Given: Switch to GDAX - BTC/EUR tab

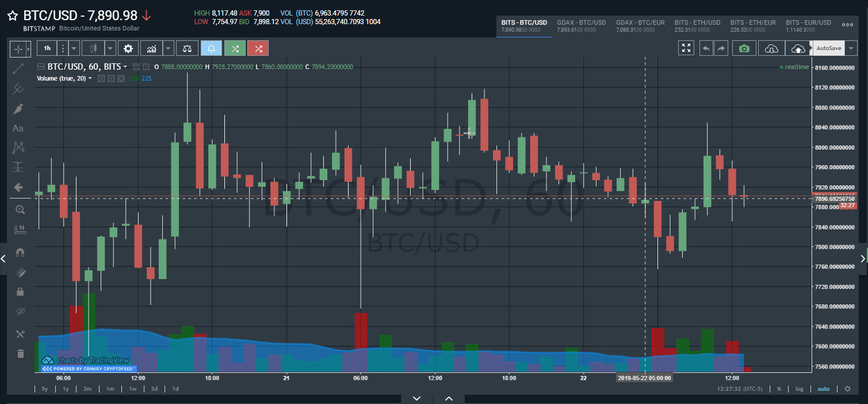Looking at the screenshot, I should 640,26.
